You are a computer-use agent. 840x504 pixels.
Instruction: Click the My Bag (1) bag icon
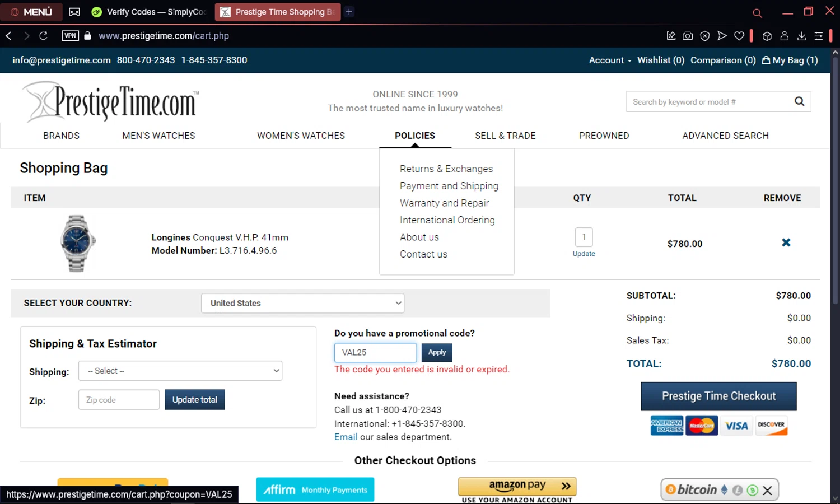(766, 60)
